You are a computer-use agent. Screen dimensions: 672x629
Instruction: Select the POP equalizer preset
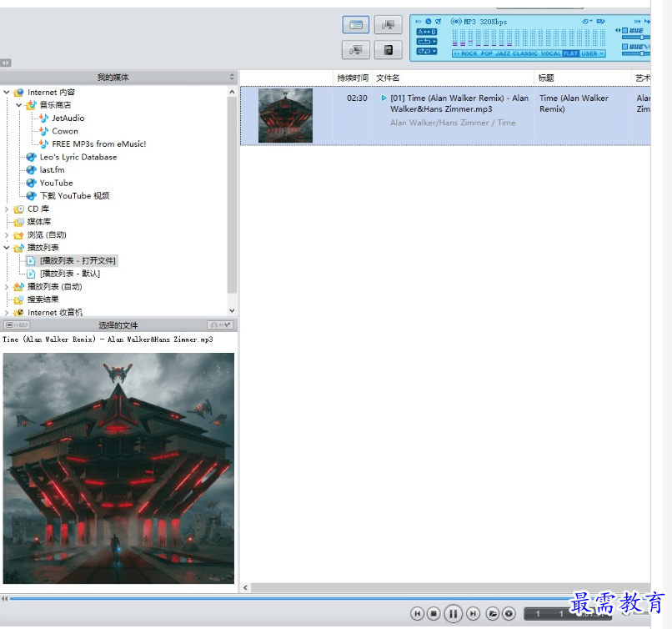click(486, 53)
